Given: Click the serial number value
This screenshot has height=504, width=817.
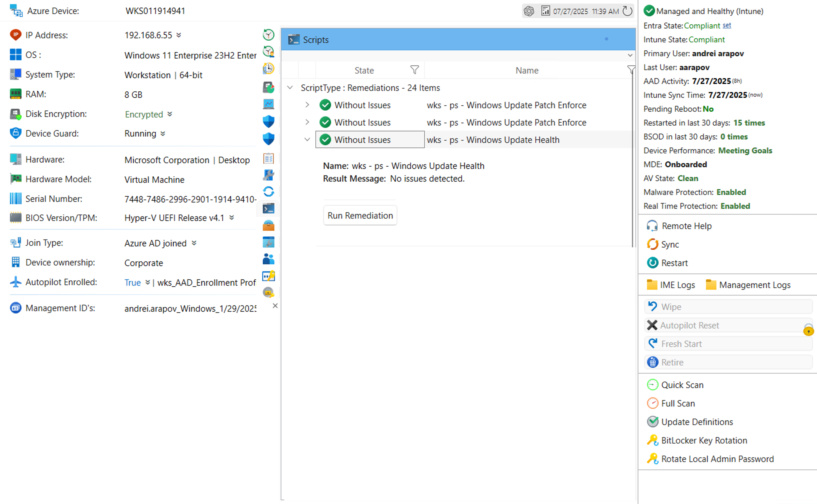Looking at the screenshot, I should [190, 199].
